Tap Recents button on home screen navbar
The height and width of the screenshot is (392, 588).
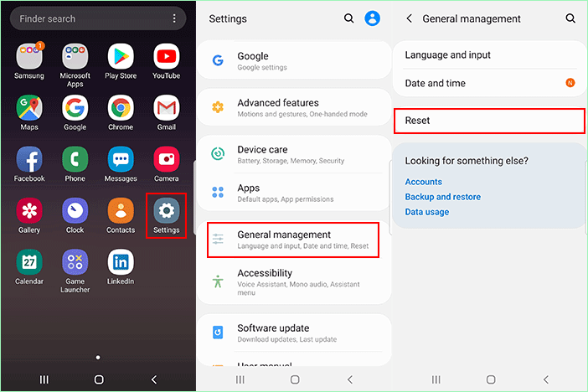coord(44,379)
